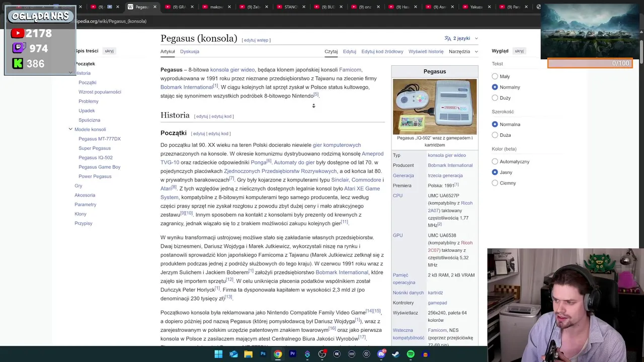
Task: Close the Pegasus Wikipedia browser tab
Action: [155, 7]
